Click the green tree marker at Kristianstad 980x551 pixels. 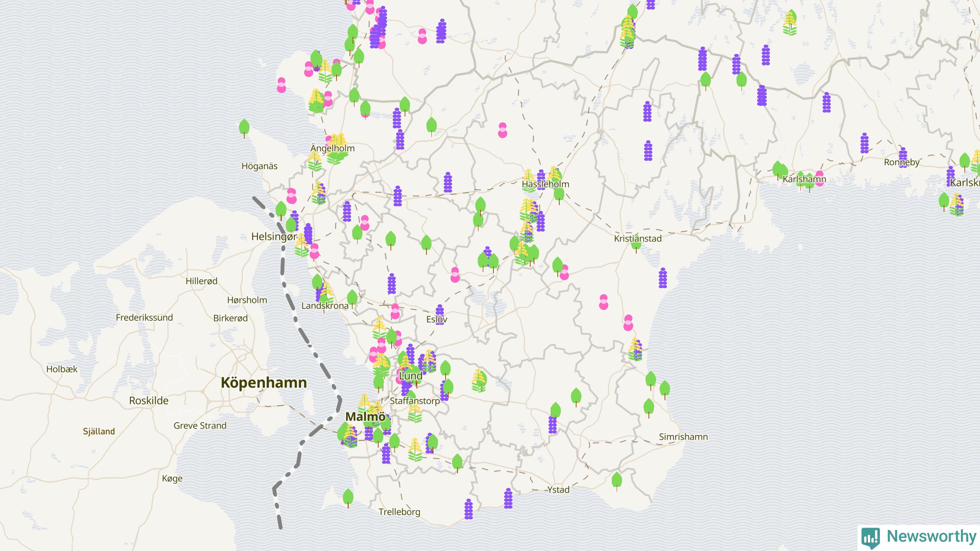point(636,243)
